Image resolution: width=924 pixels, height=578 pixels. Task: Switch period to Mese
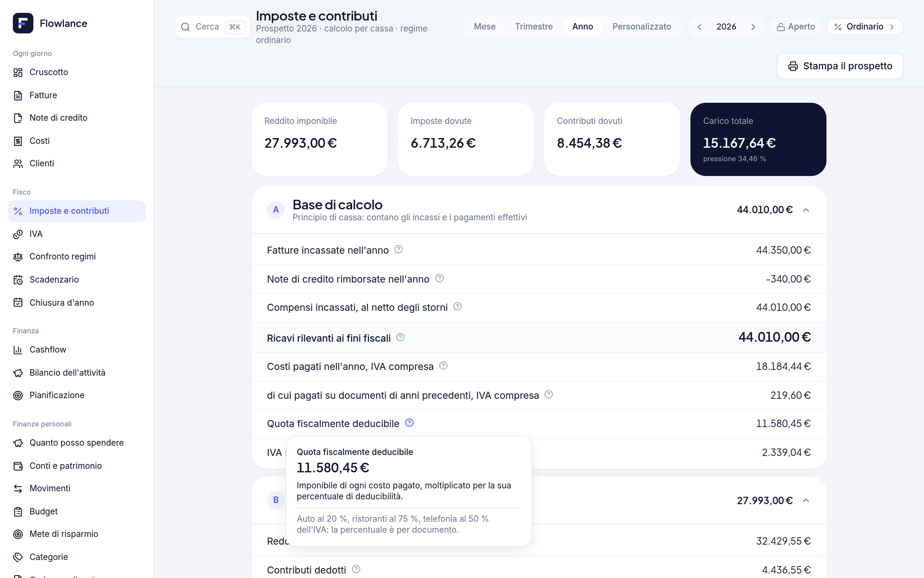tap(484, 27)
